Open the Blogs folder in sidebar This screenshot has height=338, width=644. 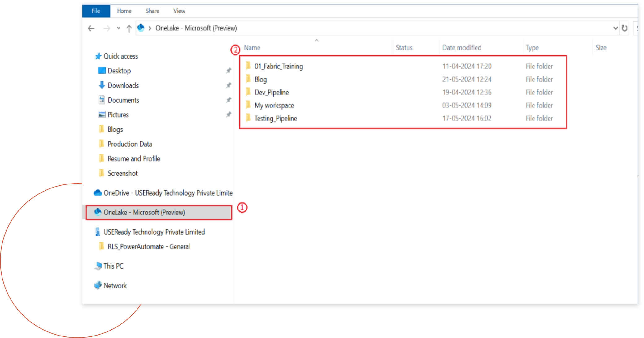click(115, 129)
